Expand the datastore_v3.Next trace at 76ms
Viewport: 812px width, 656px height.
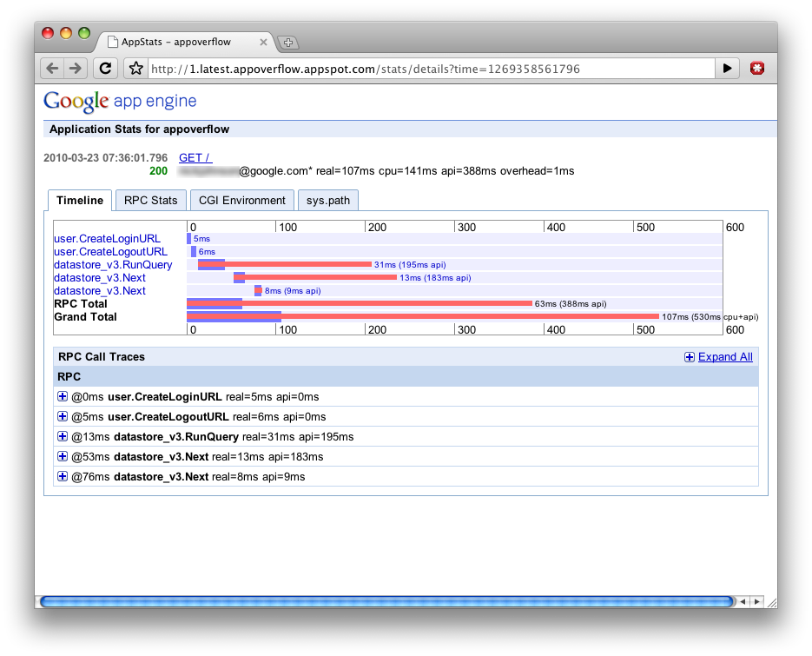(x=63, y=476)
